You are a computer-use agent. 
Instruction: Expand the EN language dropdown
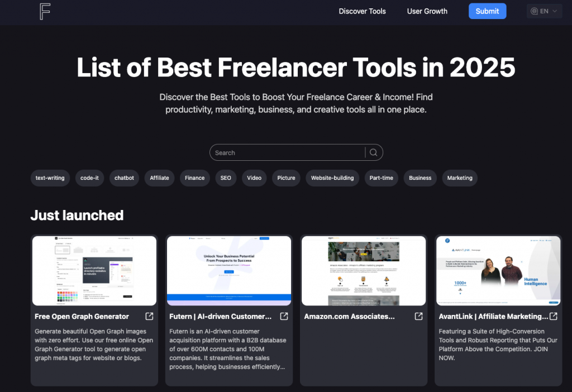[544, 11]
